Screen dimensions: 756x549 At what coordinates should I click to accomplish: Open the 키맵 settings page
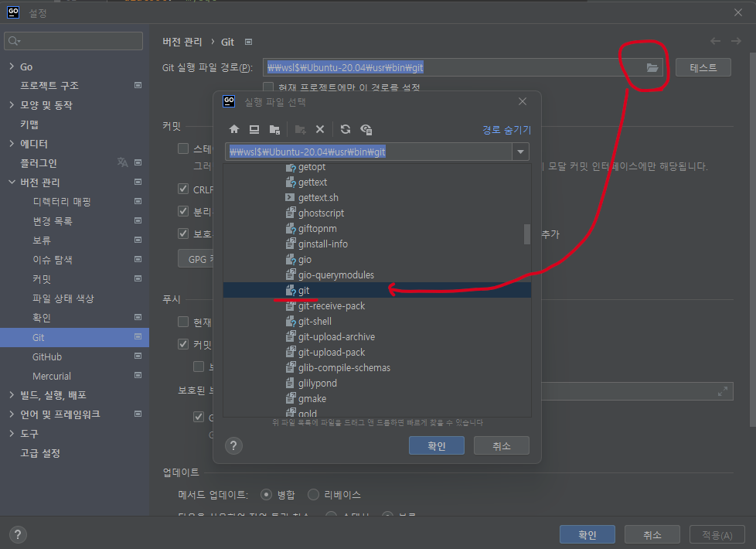pyautogui.click(x=29, y=124)
